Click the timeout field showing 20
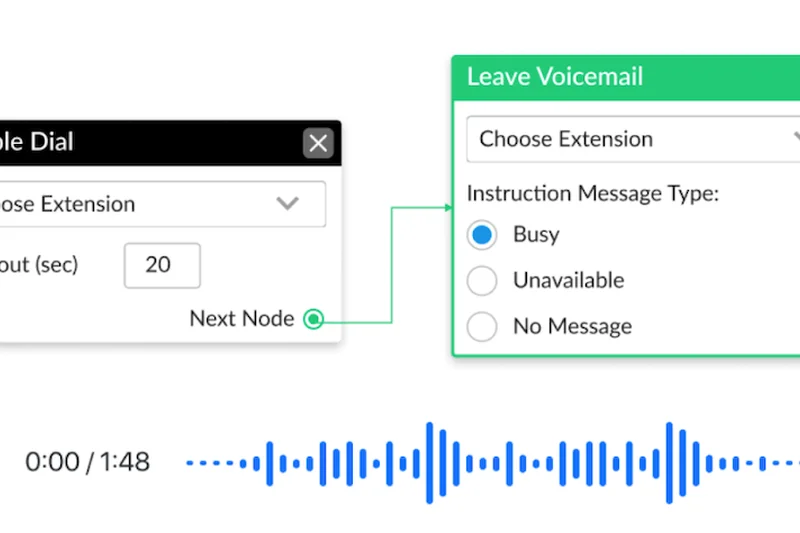The width and height of the screenshot is (800, 533). 162,265
